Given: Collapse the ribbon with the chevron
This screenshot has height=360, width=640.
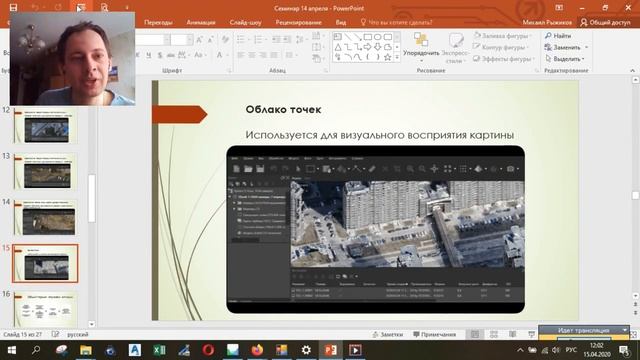Looking at the screenshot, I should coord(632,71).
